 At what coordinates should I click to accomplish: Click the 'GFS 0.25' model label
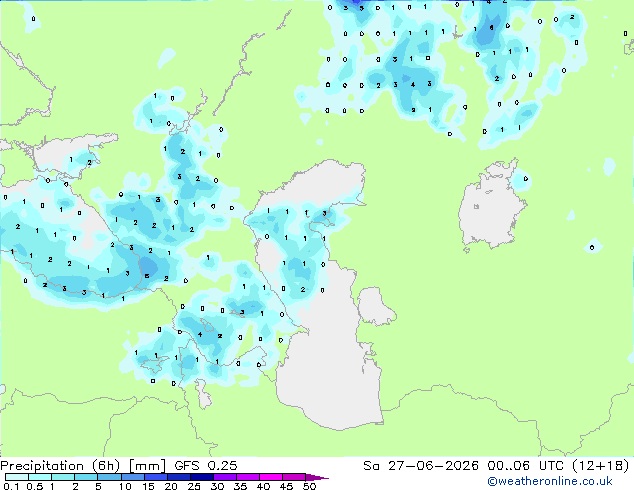tap(206, 466)
